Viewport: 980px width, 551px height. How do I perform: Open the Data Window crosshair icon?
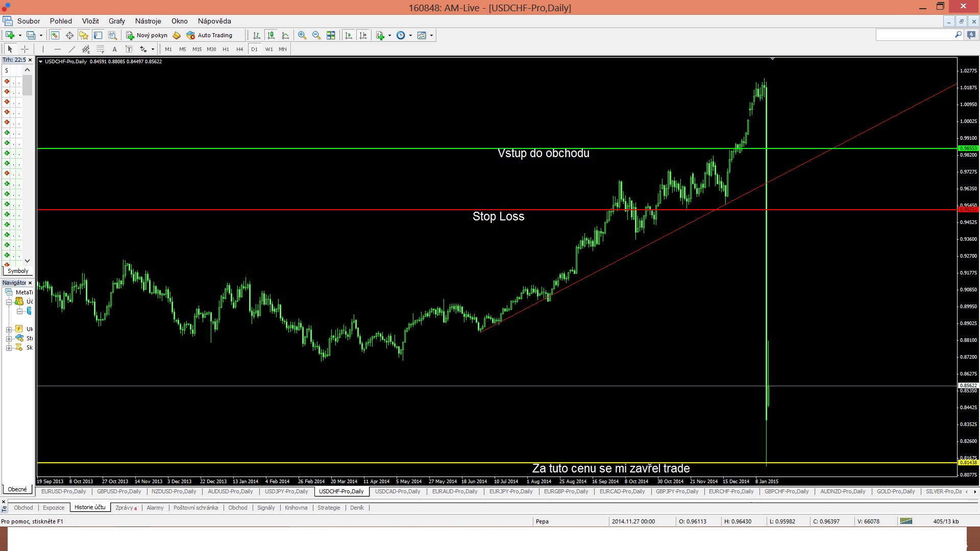coord(69,35)
